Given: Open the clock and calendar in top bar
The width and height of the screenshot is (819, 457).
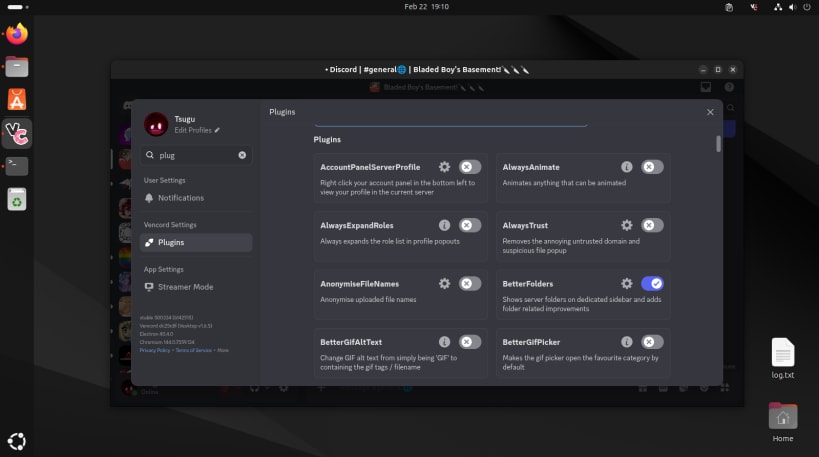Looking at the screenshot, I should click(426, 7).
